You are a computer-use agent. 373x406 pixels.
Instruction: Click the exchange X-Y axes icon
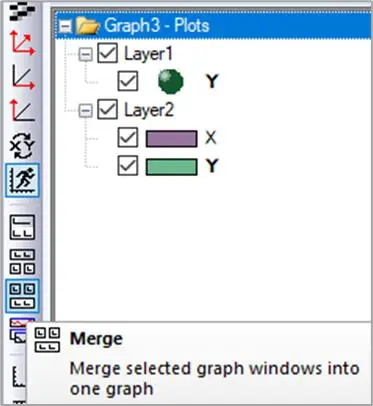pyautogui.click(x=22, y=146)
